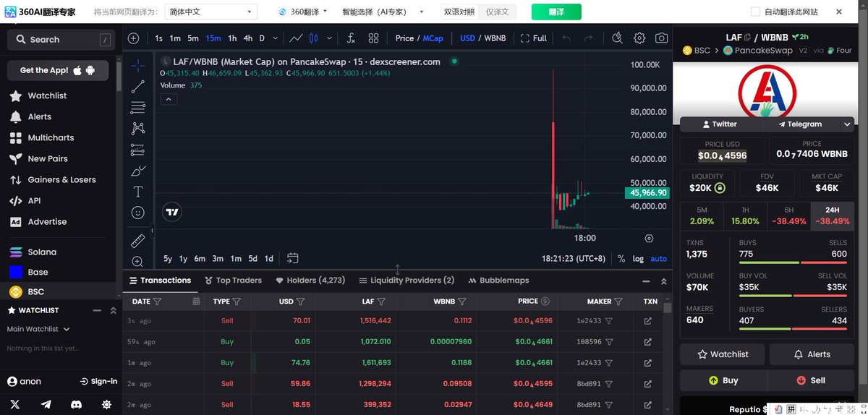Open the 360翻译 engine dropdown

pos(302,12)
